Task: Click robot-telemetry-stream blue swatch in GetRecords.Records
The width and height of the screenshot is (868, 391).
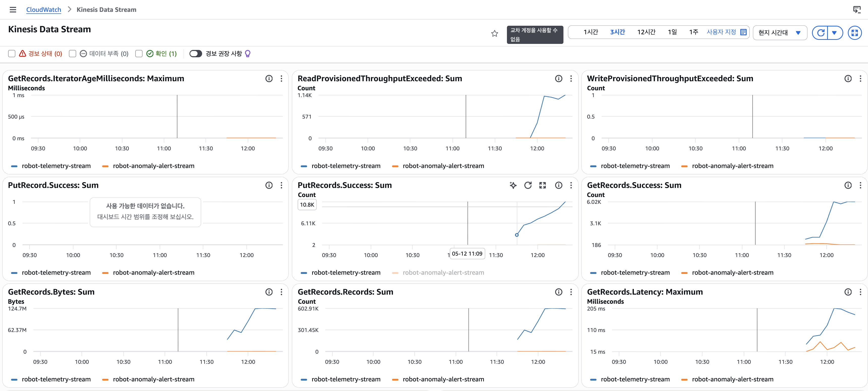Action: click(304, 380)
